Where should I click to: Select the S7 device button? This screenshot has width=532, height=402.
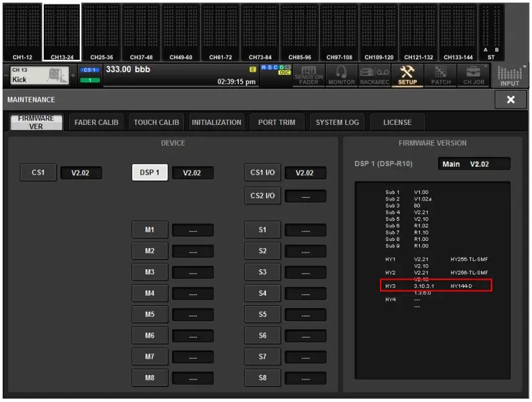262,356
